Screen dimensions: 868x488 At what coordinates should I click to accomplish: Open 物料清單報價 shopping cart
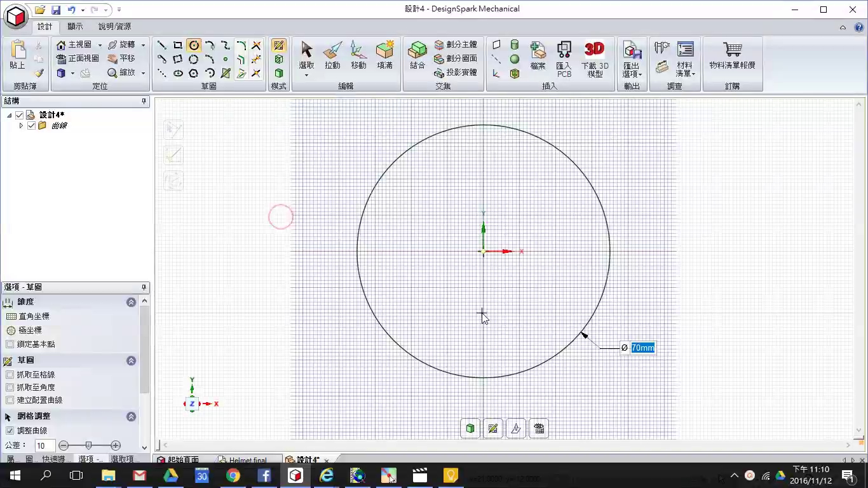click(732, 55)
